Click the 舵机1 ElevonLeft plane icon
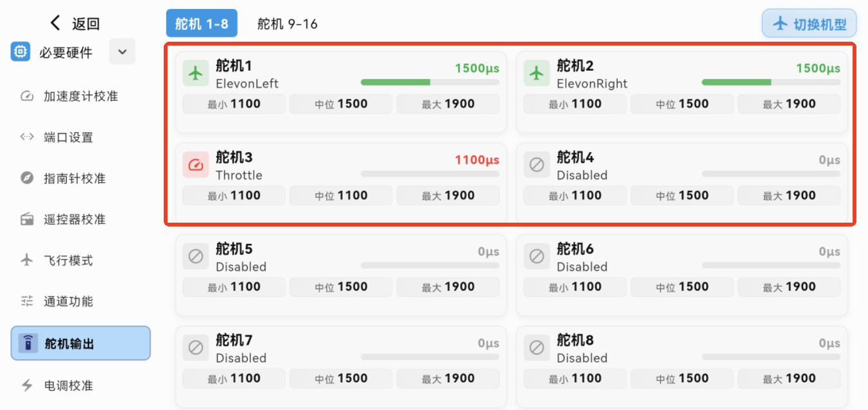The width and height of the screenshot is (868, 410). click(196, 74)
